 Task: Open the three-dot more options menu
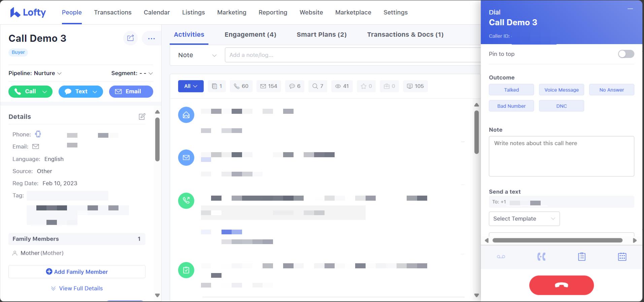[x=151, y=38]
